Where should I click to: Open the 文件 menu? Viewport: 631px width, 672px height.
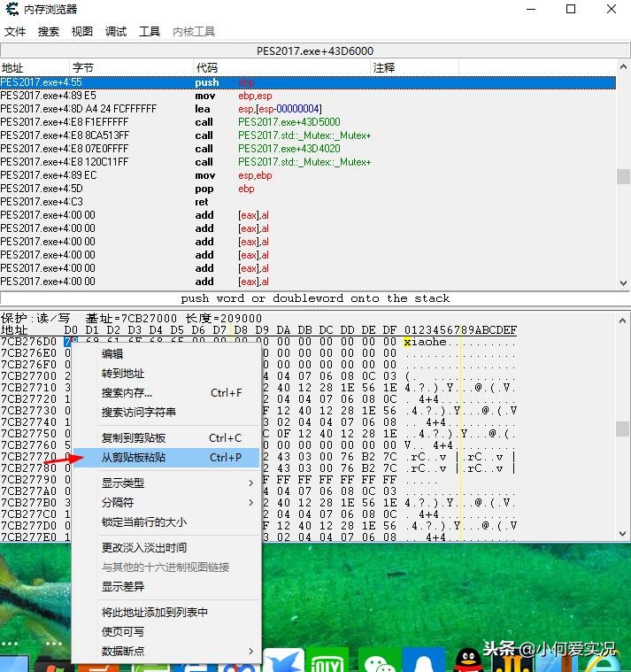tap(15, 32)
